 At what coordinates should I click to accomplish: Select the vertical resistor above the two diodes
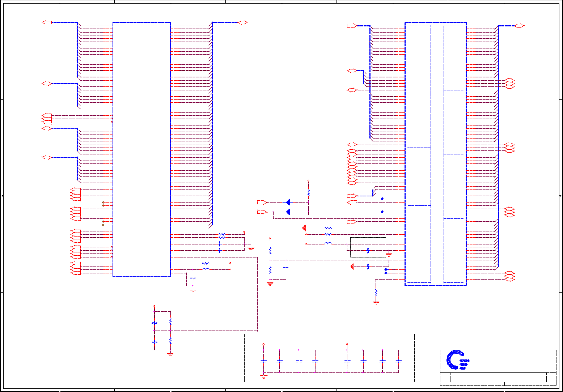(309, 193)
